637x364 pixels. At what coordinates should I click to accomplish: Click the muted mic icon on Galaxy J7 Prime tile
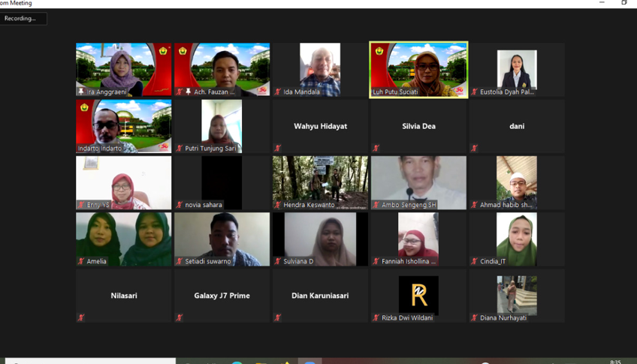[x=180, y=317]
